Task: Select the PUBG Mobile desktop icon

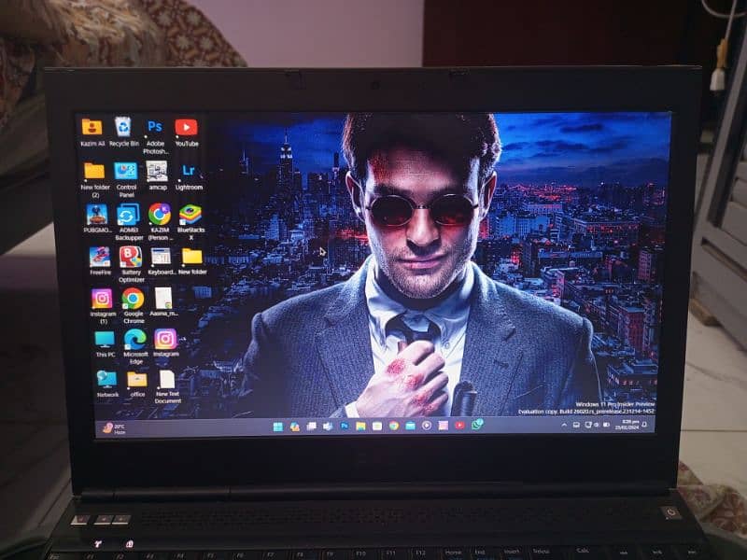Action: pyautogui.click(x=97, y=215)
